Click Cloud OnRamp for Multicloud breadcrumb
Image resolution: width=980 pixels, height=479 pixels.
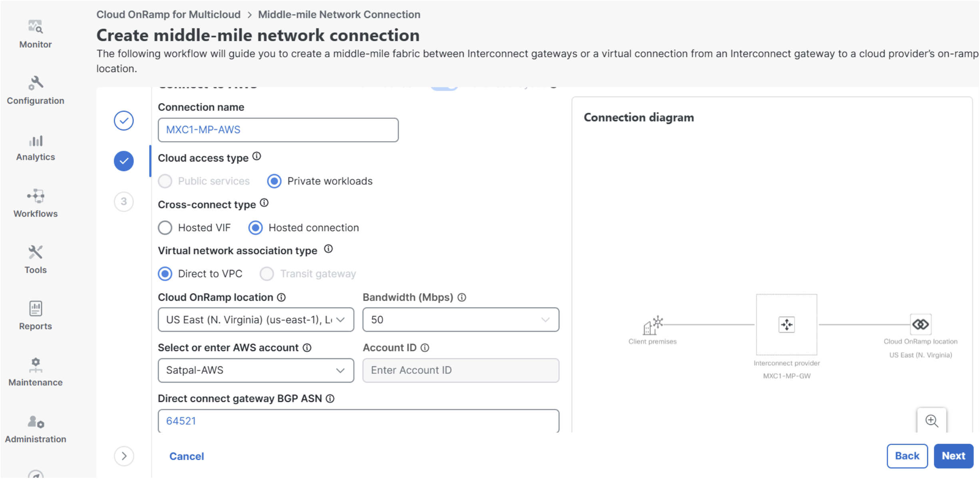[x=168, y=14]
